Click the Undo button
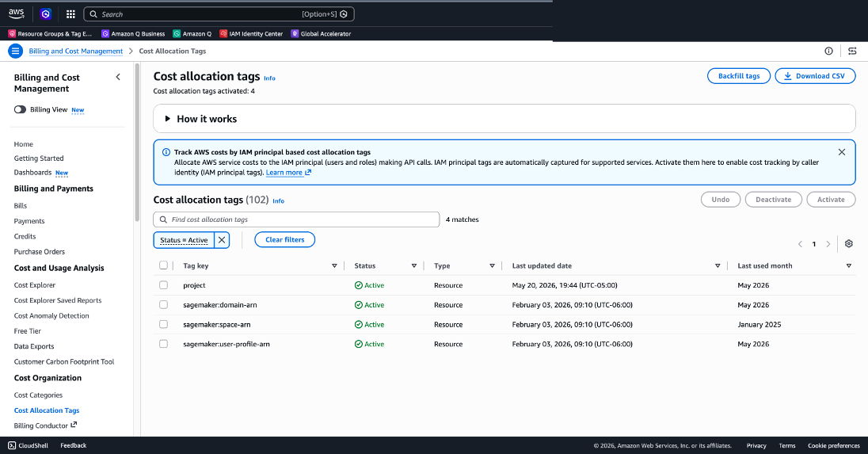The height and width of the screenshot is (454, 868). point(720,200)
